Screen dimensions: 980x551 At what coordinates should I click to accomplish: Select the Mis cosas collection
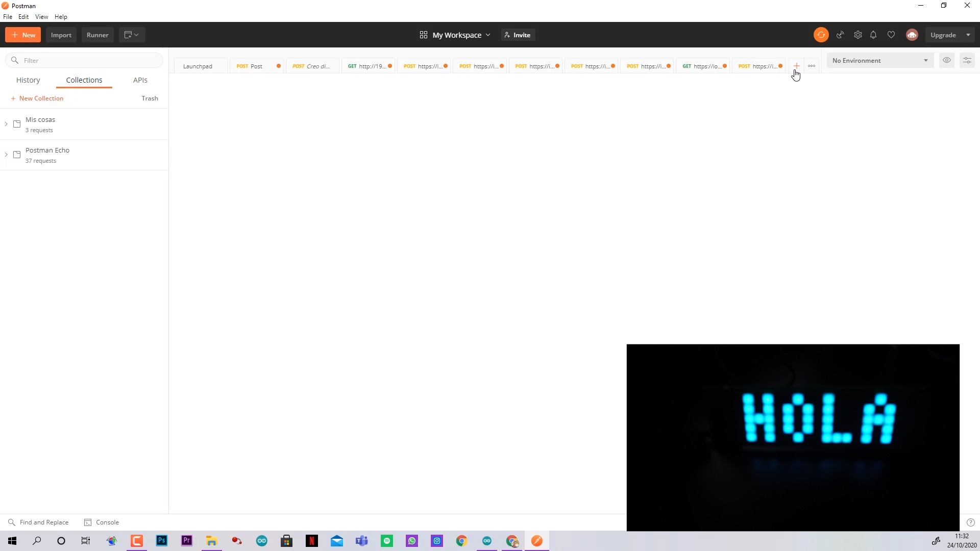[84, 124]
